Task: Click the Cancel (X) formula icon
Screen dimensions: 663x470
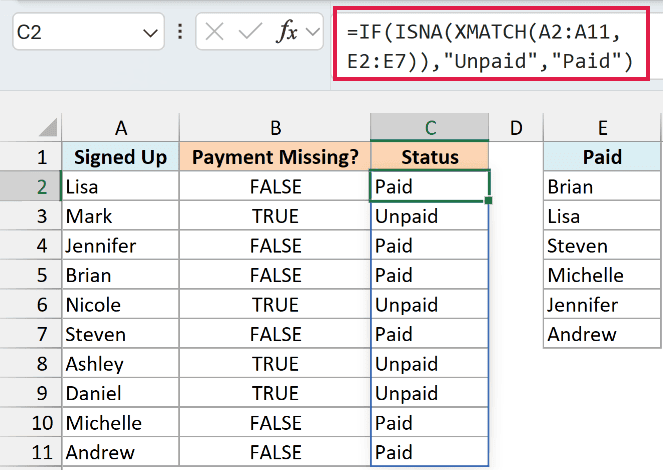Action: click(x=214, y=32)
